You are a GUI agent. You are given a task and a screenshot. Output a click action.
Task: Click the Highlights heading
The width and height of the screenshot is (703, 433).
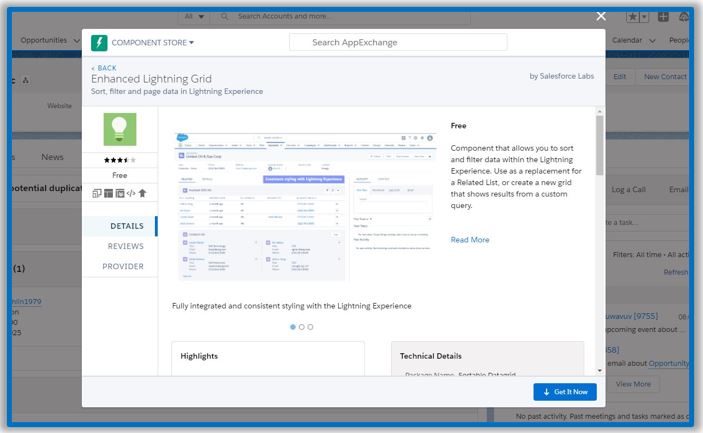pyautogui.click(x=199, y=356)
